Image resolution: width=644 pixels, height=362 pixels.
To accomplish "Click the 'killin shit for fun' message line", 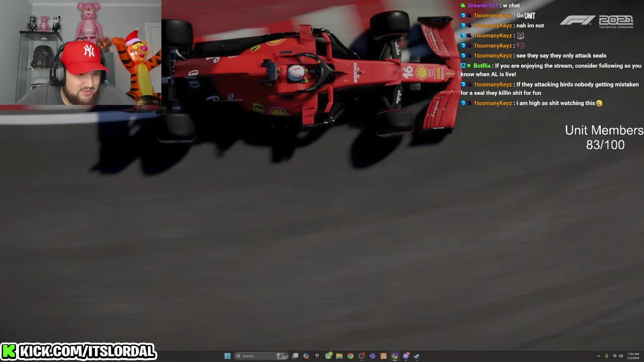I will tap(501, 93).
